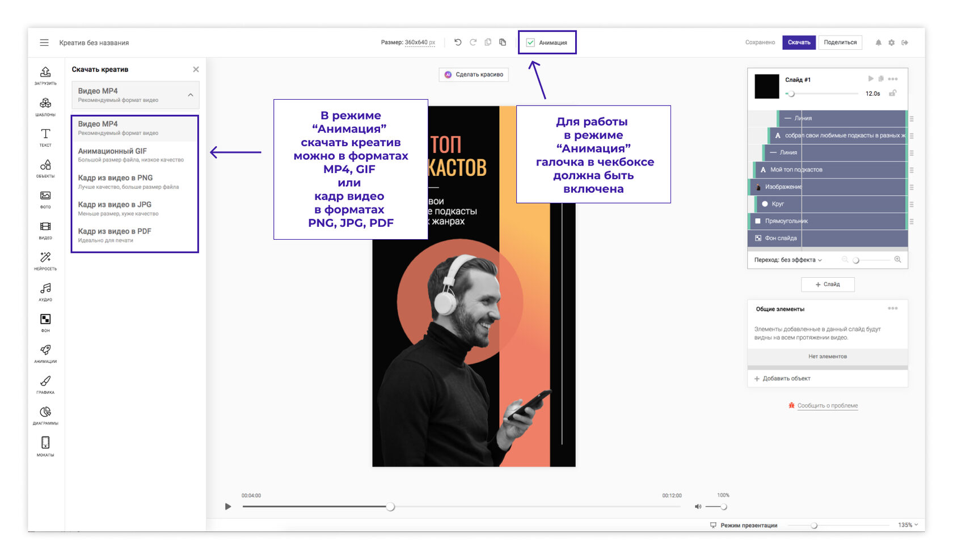The image size is (953, 560).
Task: Click the Сделать красиво button
Action: point(474,74)
